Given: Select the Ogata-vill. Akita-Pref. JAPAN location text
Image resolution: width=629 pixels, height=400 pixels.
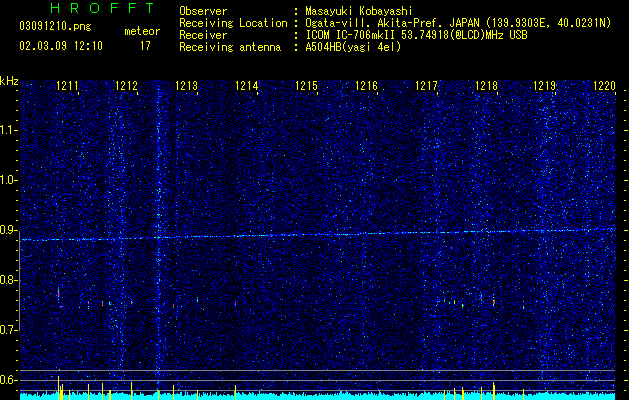Looking at the screenshot, I should (458, 23).
